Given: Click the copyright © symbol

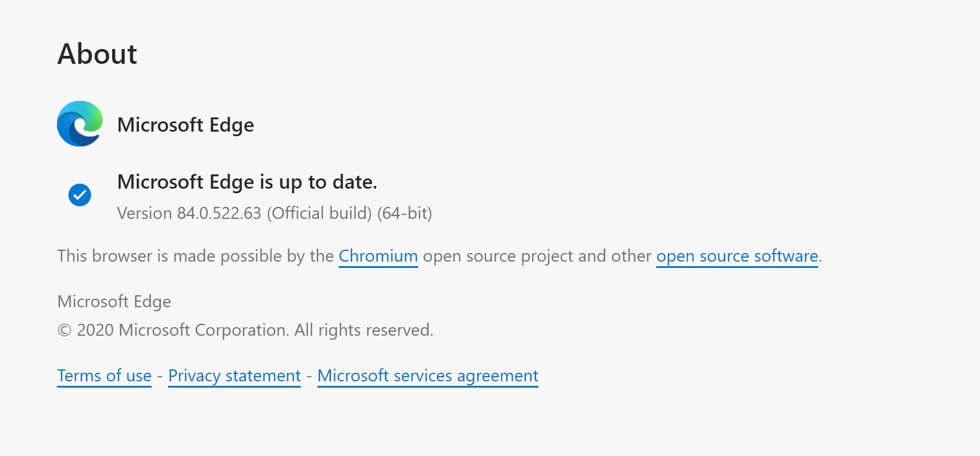Looking at the screenshot, I should coord(64,331).
